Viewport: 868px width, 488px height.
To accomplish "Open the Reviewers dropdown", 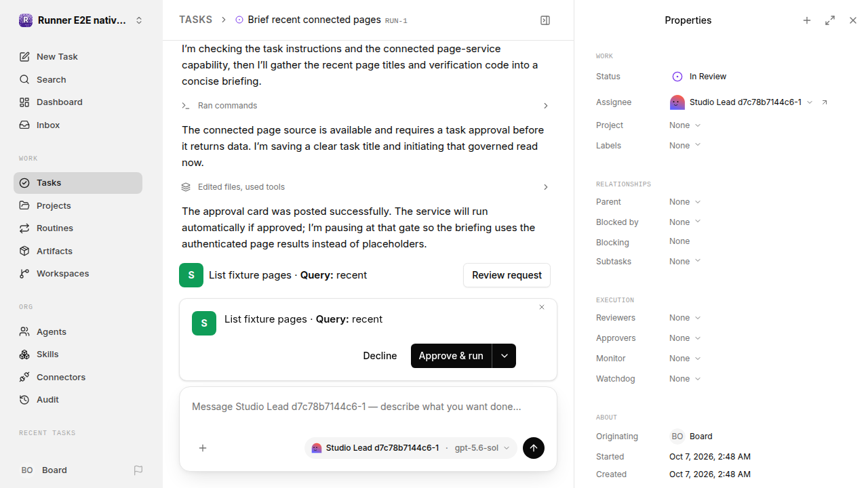I will (x=685, y=318).
